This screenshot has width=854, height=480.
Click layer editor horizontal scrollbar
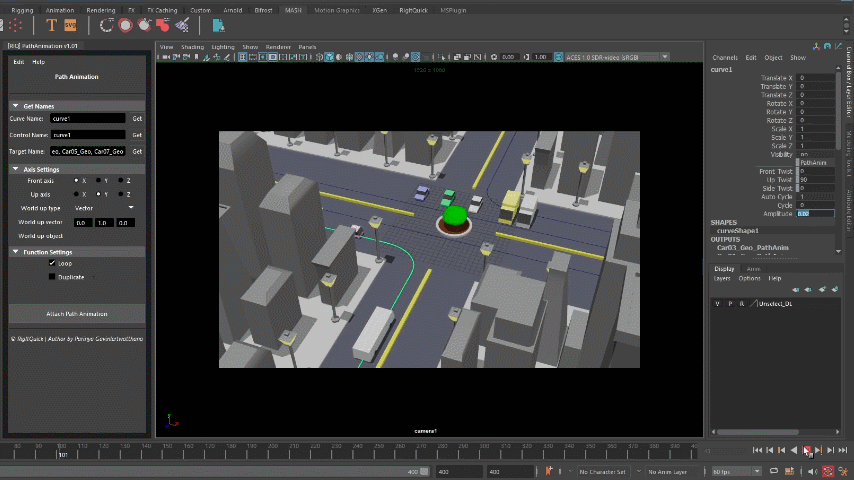[758, 432]
